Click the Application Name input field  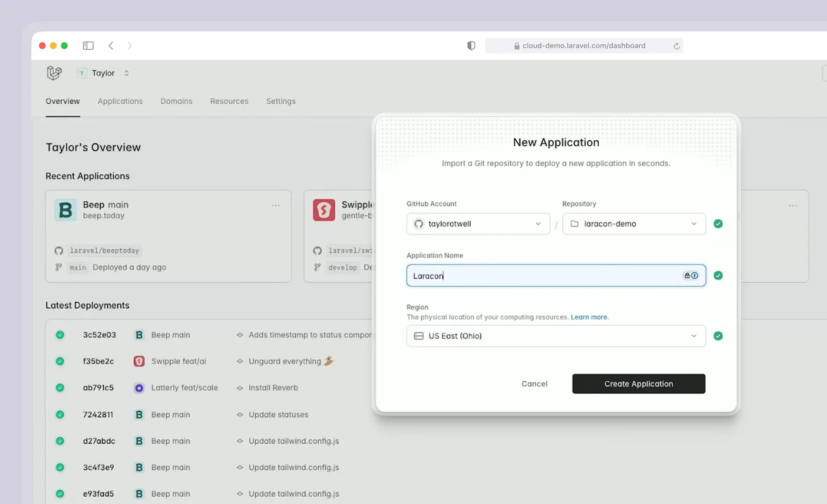coord(556,275)
